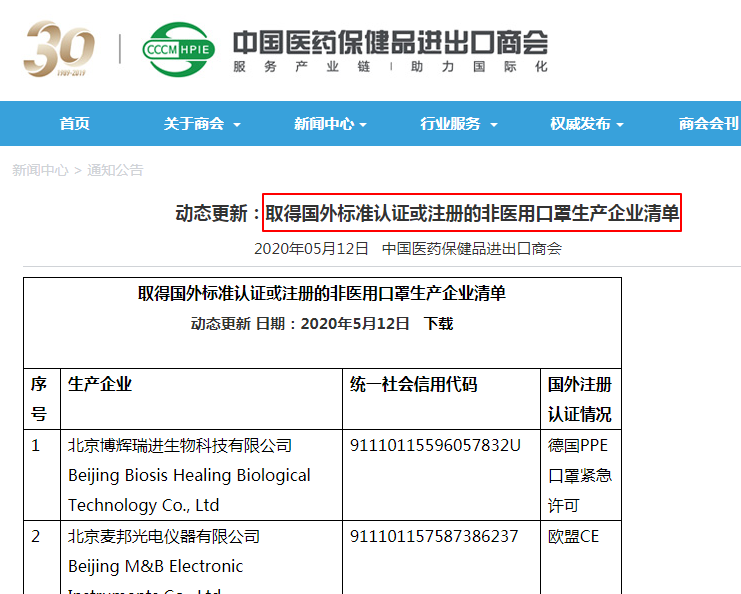Select 德国PPE口罩紧急许可 cell

(x=580, y=475)
